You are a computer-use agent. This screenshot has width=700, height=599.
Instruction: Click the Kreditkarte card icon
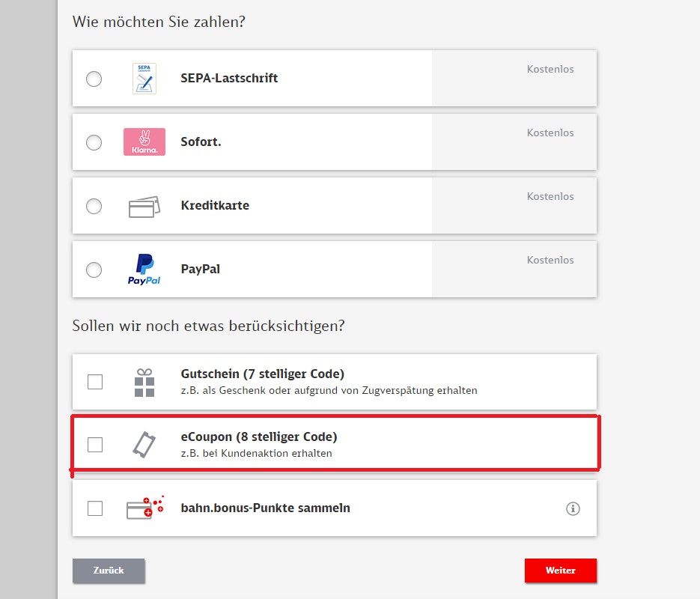click(x=144, y=207)
